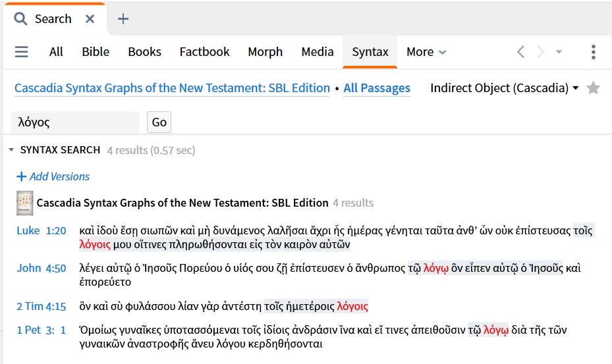Click the '4 results (0.57 sec)' count
612x364 pixels.
pyautogui.click(x=151, y=150)
